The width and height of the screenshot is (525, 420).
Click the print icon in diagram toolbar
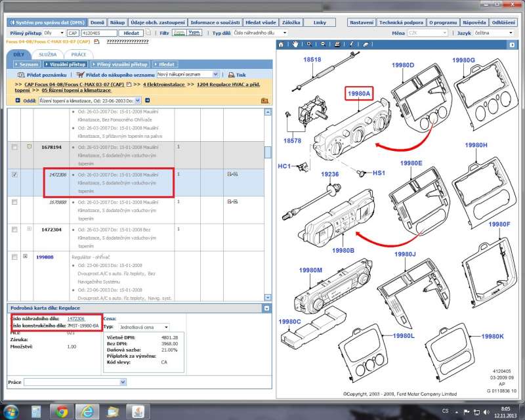click(337, 44)
